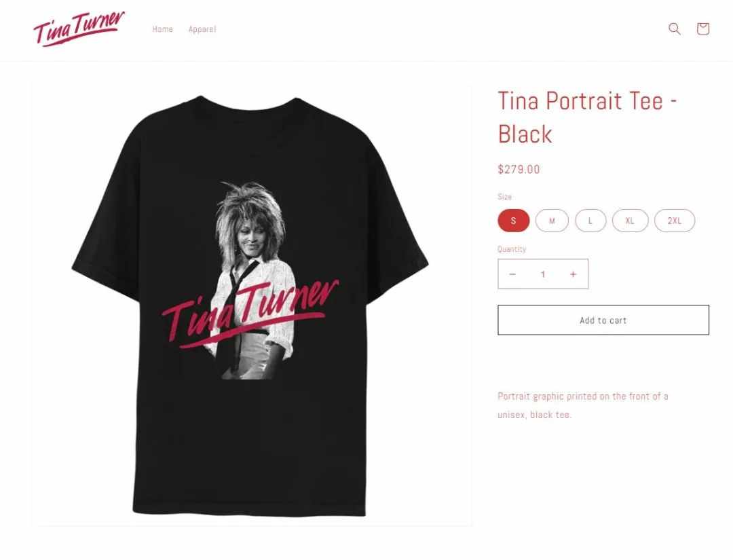Choose size 2XL option
The image size is (733, 560).
[x=675, y=221]
